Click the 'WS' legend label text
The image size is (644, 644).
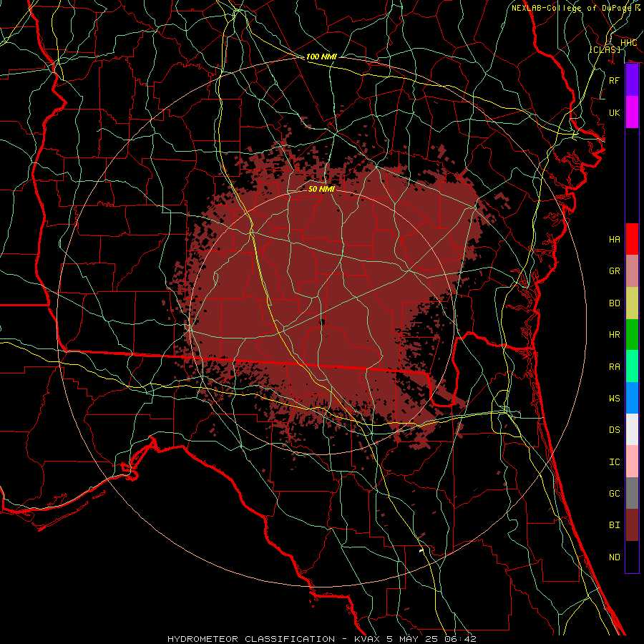tap(615, 399)
